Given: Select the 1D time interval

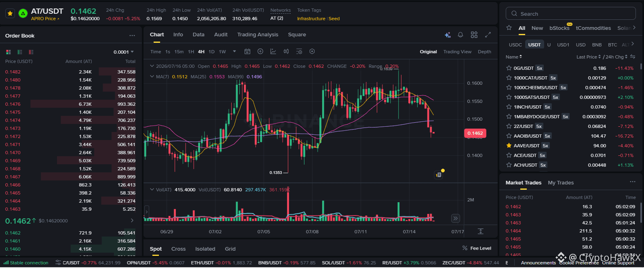Looking at the screenshot, I should pyautogui.click(x=211, y=52).
